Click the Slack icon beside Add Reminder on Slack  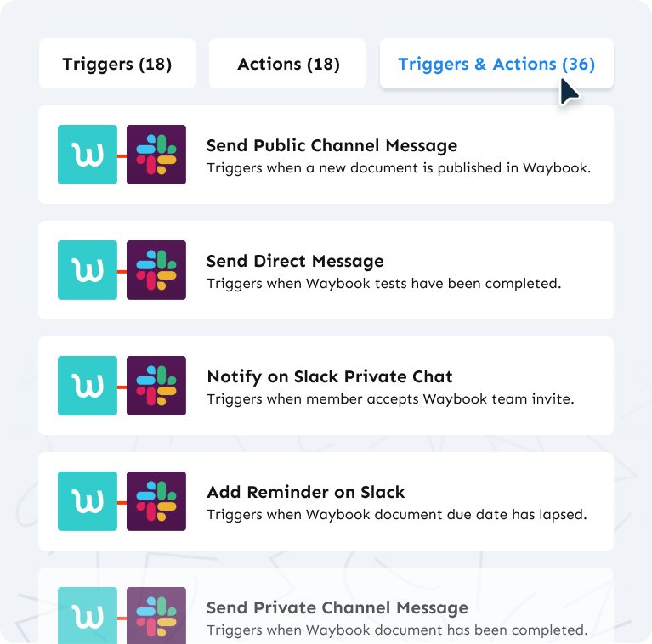(x=156, y=501)
